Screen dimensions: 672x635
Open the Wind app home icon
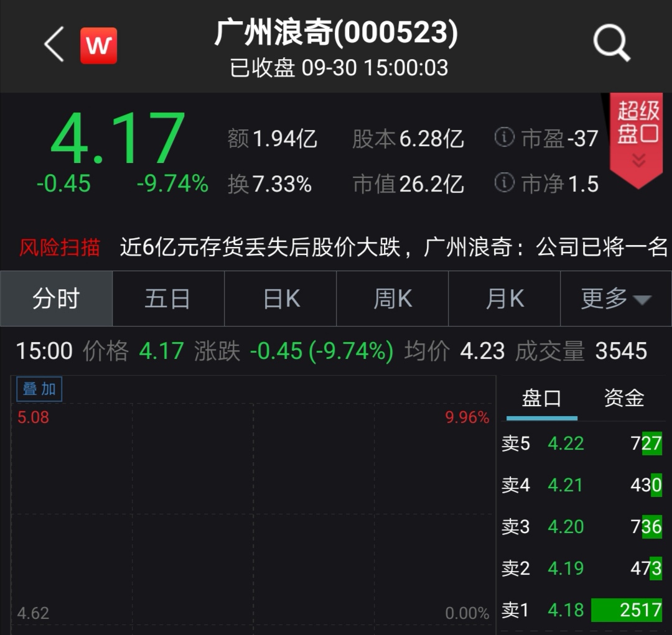pyautogui.click(x=98, y=44)
